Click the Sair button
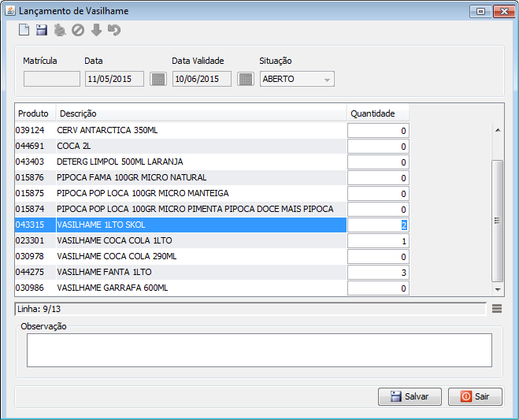This screenshot has width=519, height=420. click(475, 396)
